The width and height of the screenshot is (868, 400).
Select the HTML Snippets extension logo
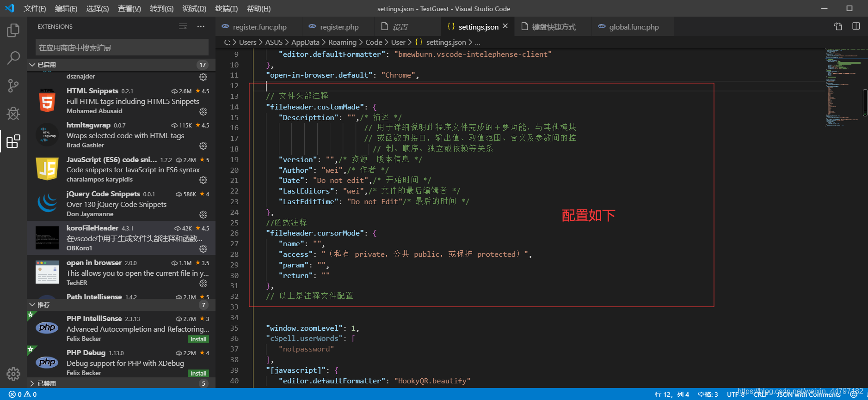tap(47, 101)
